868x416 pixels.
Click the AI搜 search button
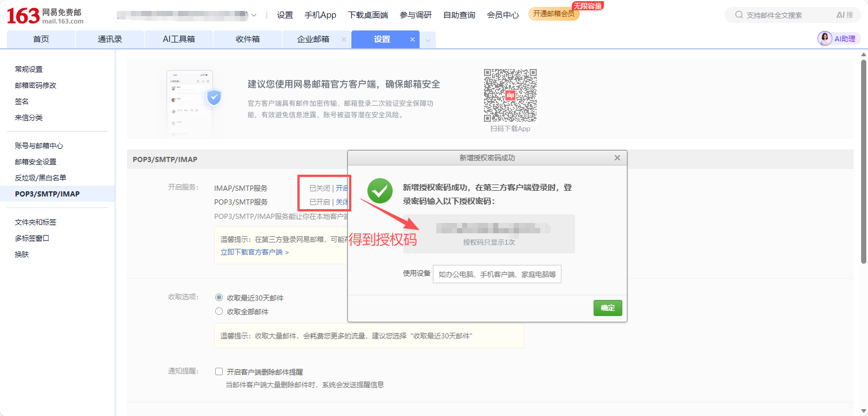(844, 16)
